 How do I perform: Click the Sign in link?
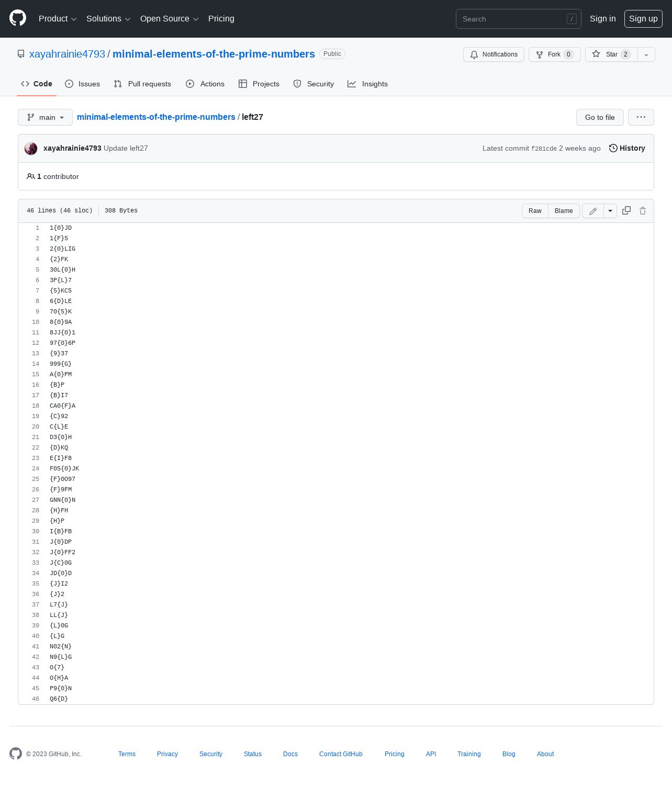pyautogui.click(x=602, y=19)
